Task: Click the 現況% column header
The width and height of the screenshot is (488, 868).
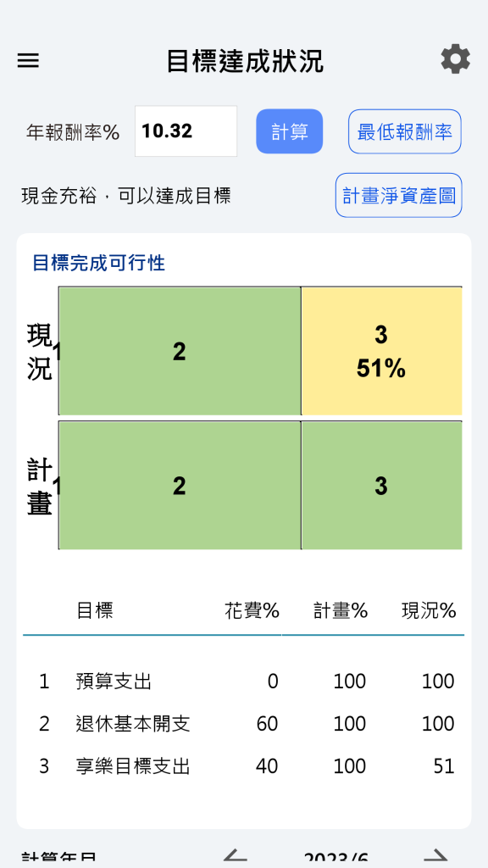Action: 429,611
